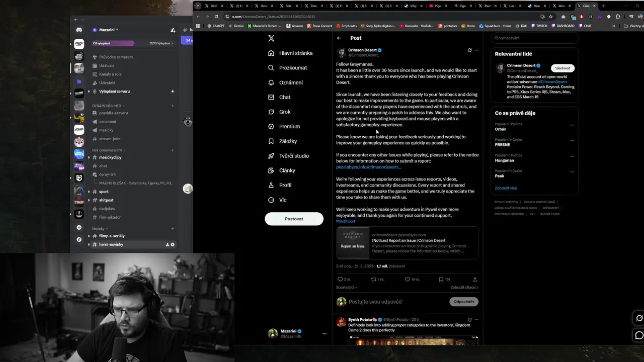Open options for Orbán trend
Image resolution: width=644 pixels, height=362 pixels.
pos(572,125)
